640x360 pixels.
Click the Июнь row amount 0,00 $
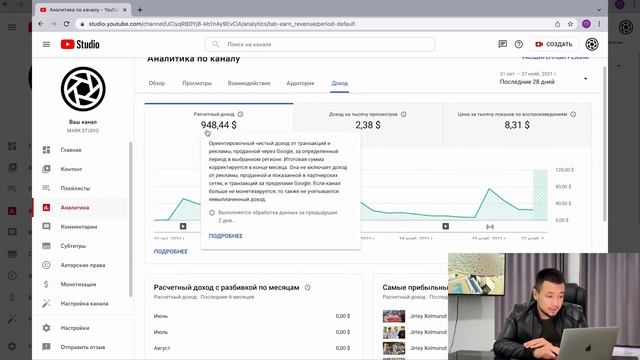pos(342,316)
